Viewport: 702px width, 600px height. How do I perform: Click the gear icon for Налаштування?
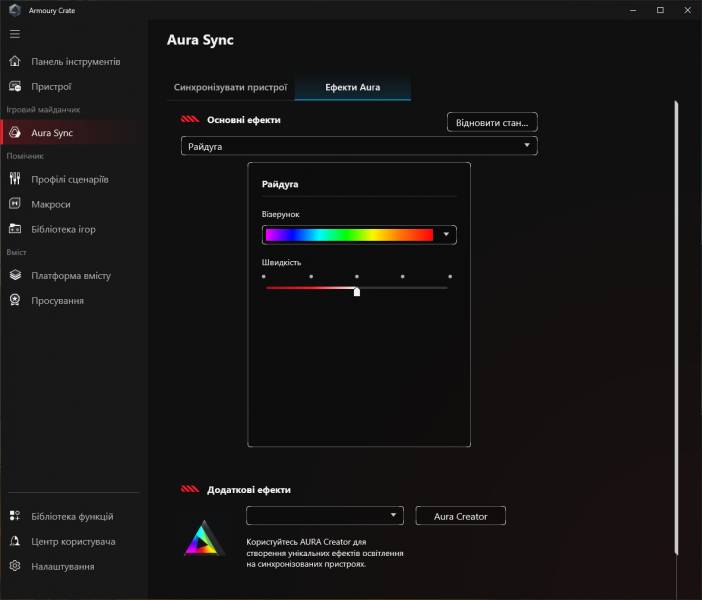click(x=15, y=566)
